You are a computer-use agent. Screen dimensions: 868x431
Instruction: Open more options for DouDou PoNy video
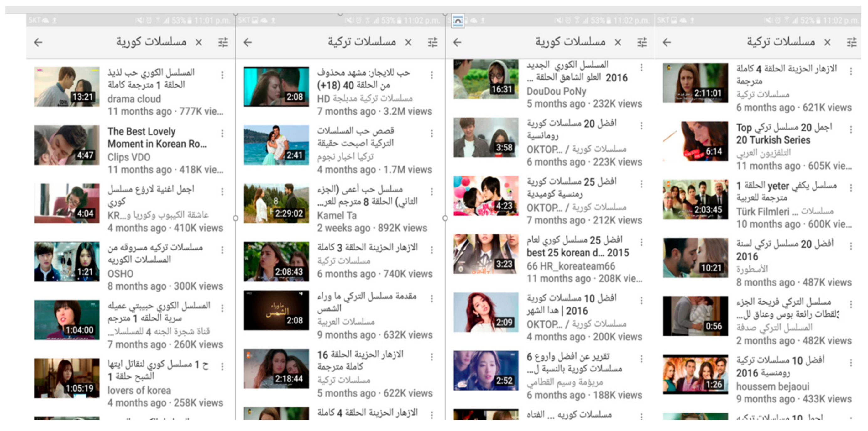[641, 67]
